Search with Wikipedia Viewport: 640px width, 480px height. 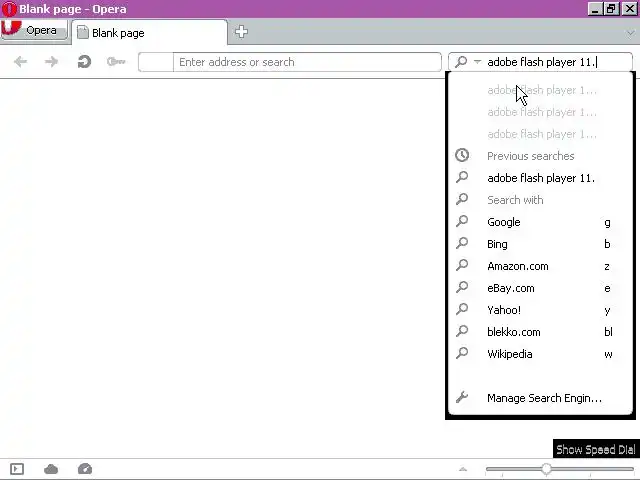coord(541,354)
